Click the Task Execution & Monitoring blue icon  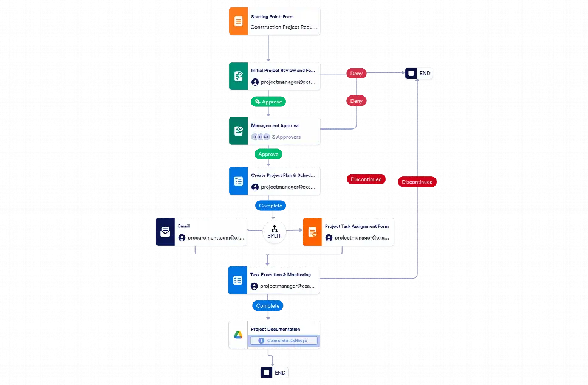point(238,280)
